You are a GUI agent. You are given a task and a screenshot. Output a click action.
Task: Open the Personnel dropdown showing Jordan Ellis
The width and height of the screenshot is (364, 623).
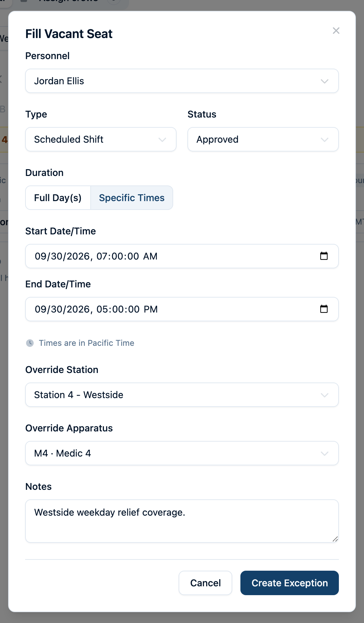(x=182, y=81)
